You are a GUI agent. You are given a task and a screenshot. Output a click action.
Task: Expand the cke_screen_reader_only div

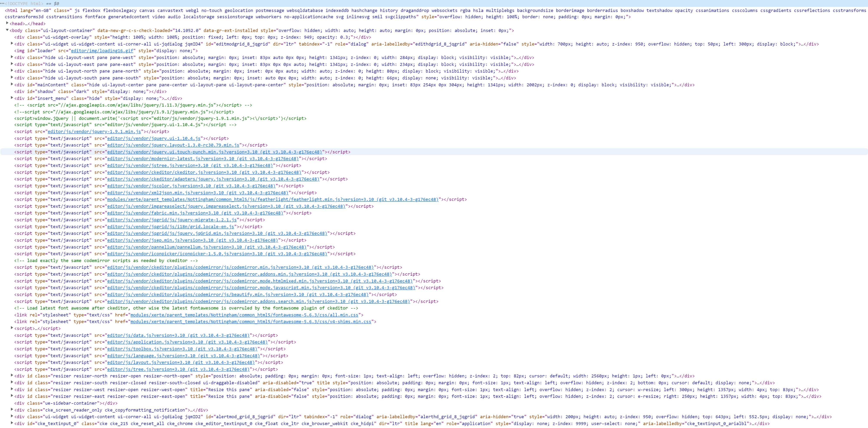point(12,410)
